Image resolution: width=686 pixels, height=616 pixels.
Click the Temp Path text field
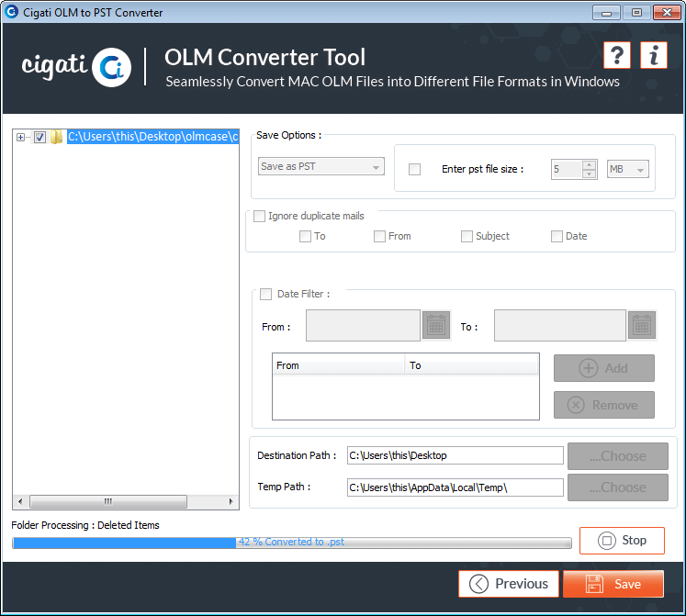coord(455,487)
